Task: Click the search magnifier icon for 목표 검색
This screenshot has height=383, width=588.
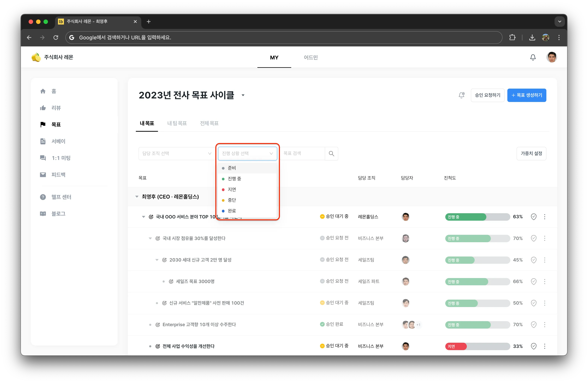Action: (331, 154)
